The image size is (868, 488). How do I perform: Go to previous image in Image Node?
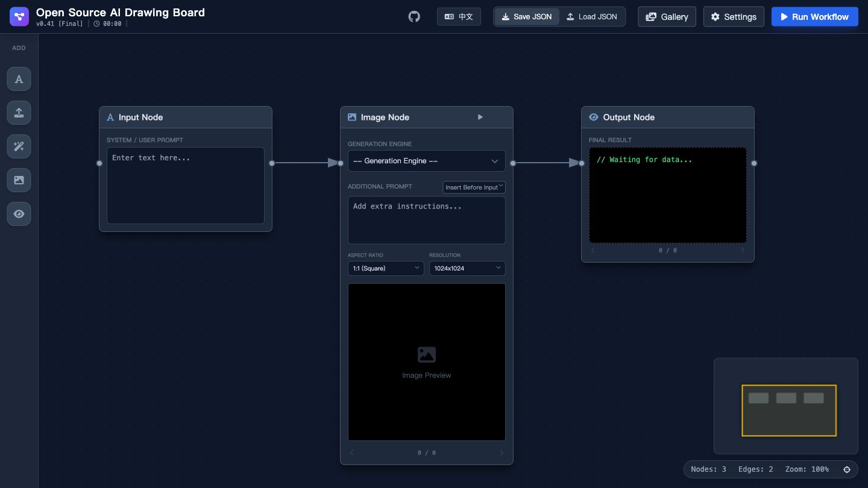(352, 453)
